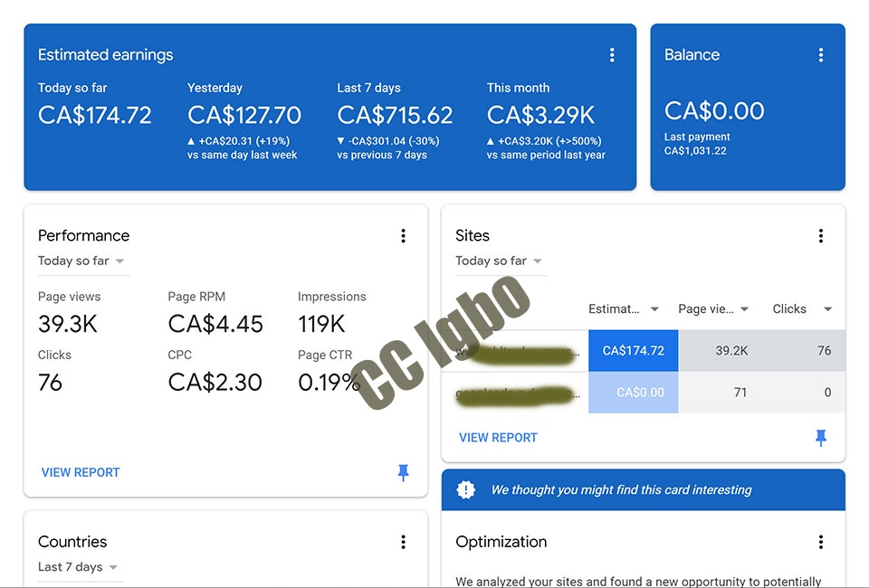Select the CA$0.00 site earnings cell
This screenshot has height=588, width=869.
633,393
